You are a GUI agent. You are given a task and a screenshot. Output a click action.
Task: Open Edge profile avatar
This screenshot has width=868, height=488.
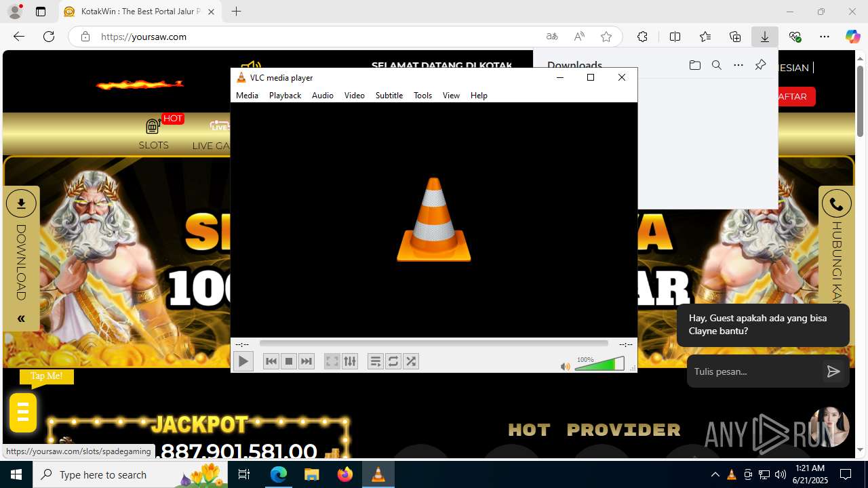point(14,12)
